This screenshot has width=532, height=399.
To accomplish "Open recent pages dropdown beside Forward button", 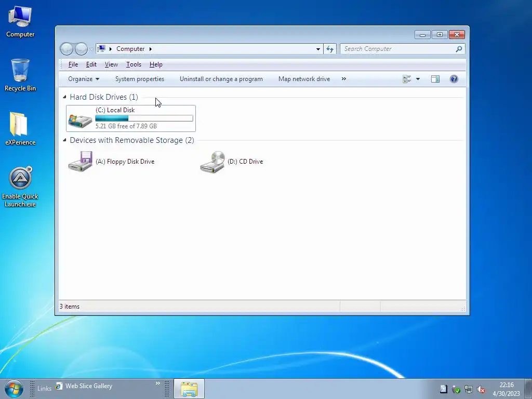I will click(x=91, y=49).
